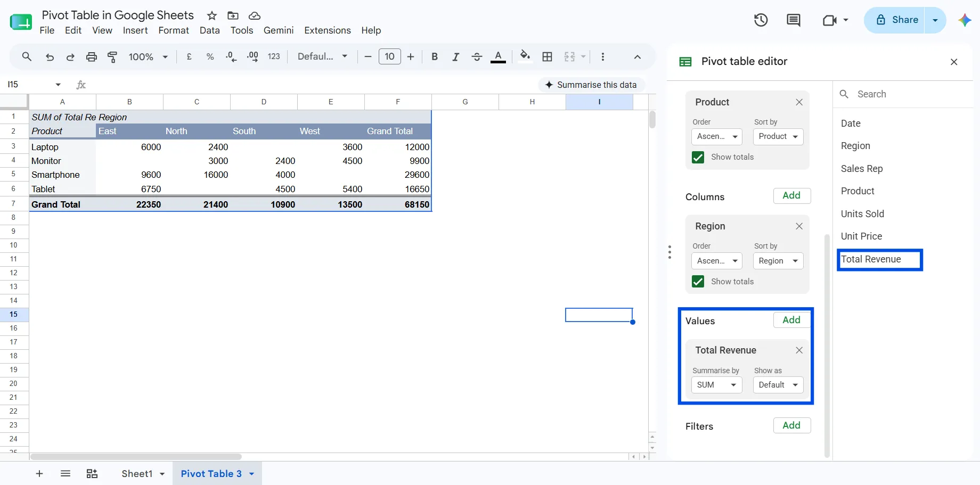Open the Data menu
This screenshot has width=980, height=485.
tap(210, 30)
